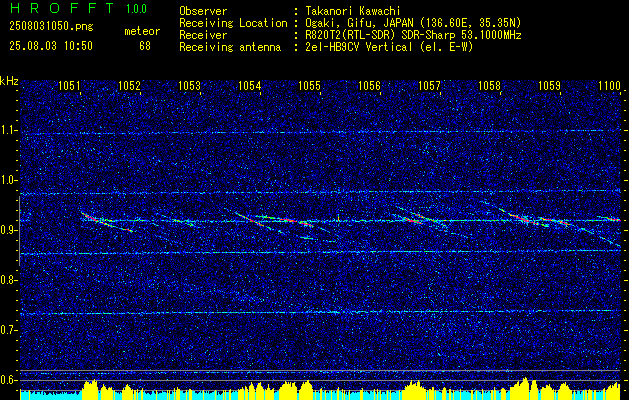Click receiver text R820T2(RTL-SDR) SDR-Sharp 53.1000MHz
This screenshot has width=629, height=400.
point(412,35)
